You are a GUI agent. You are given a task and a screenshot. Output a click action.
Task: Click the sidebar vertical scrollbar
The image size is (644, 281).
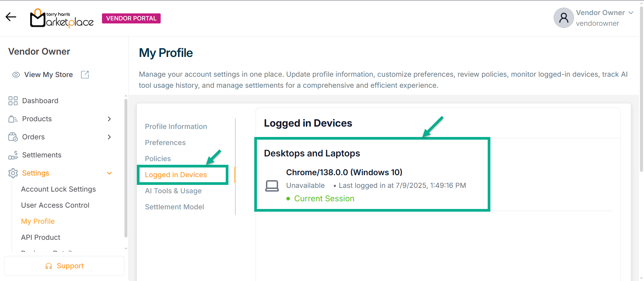(x=126, y=167)
